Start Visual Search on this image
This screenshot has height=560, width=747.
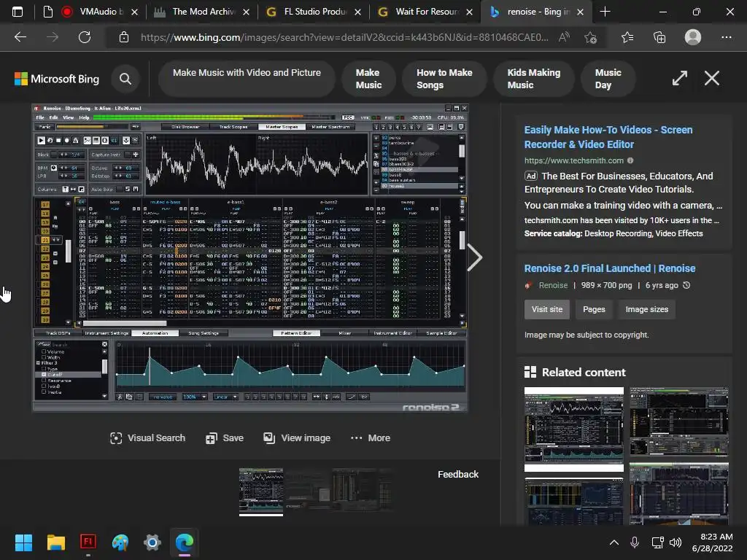point(147,438)
